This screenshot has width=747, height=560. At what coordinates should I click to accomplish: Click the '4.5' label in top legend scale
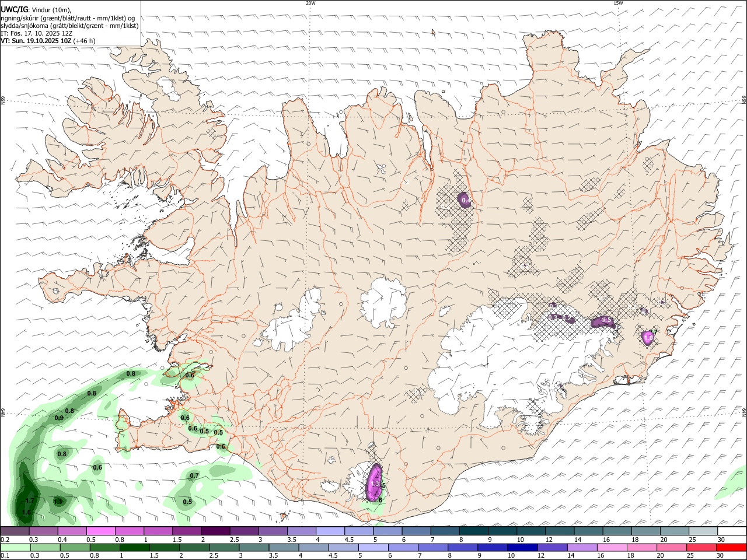pos(350,540)
